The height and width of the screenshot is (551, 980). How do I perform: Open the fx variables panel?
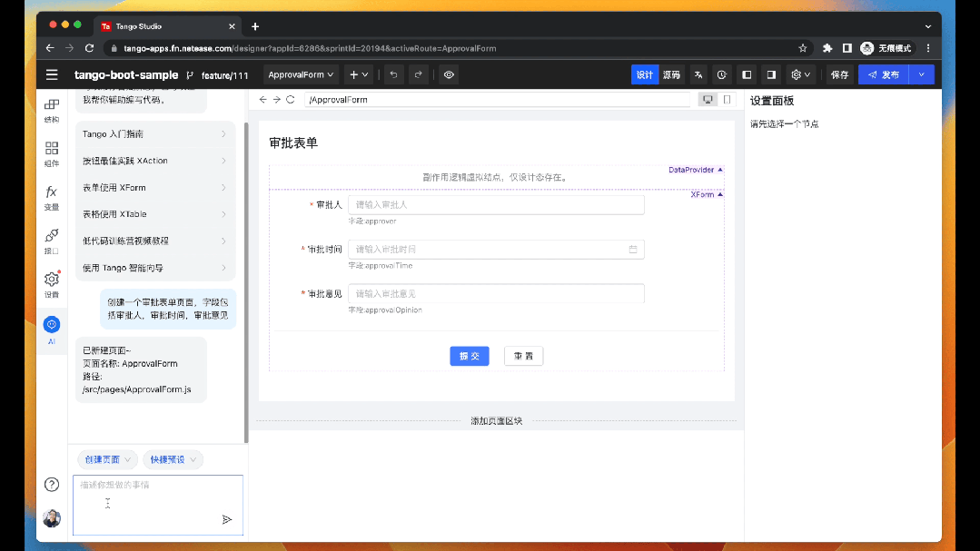click(52, 197)
